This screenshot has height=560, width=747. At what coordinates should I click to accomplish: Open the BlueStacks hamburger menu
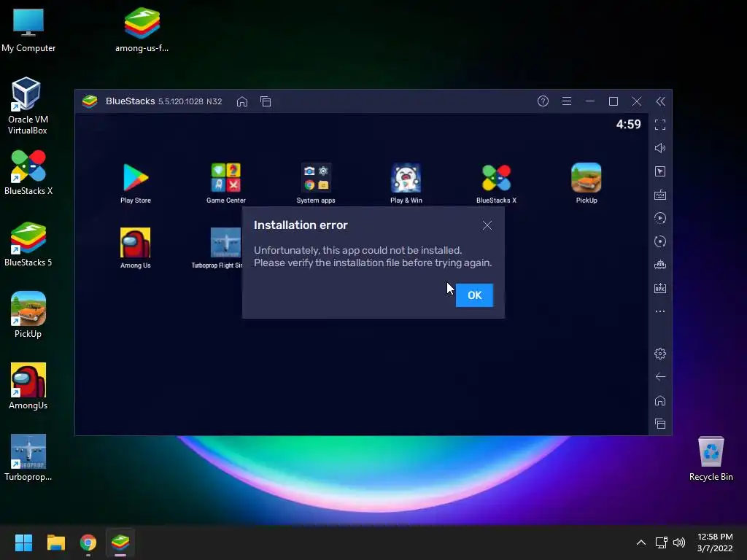(x=566, y=101)
